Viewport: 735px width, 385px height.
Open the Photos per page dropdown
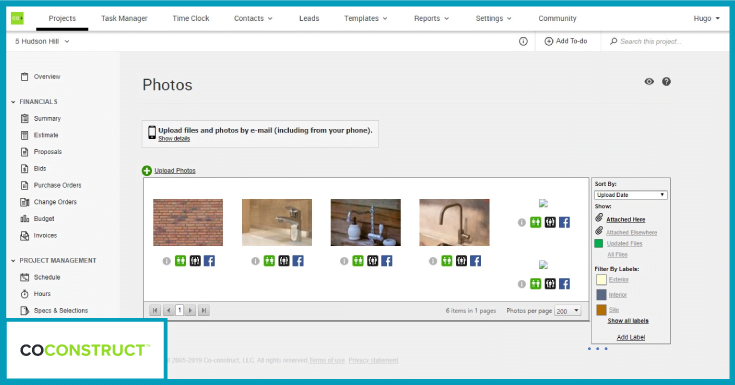568,311
